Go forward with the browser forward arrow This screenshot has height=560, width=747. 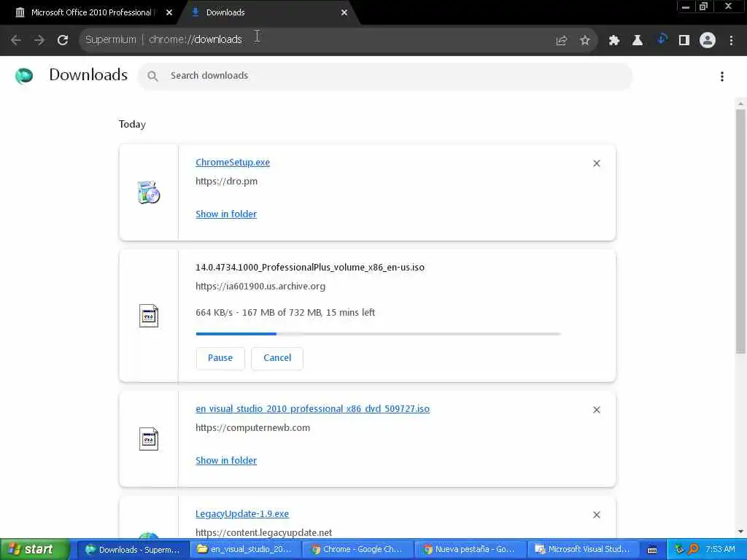(39, 40)
